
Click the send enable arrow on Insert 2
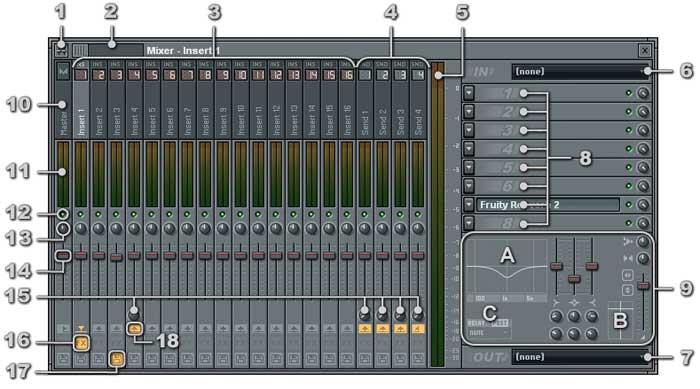point(99,329)
